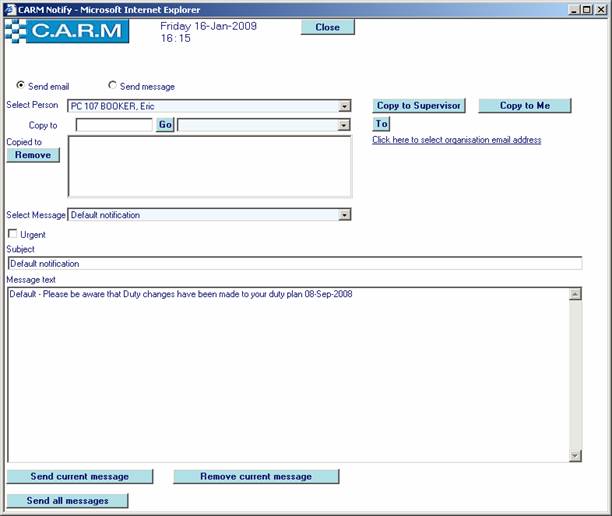Click the Subject input field
The height and width of the screenshot is (516, 612).
294,263
